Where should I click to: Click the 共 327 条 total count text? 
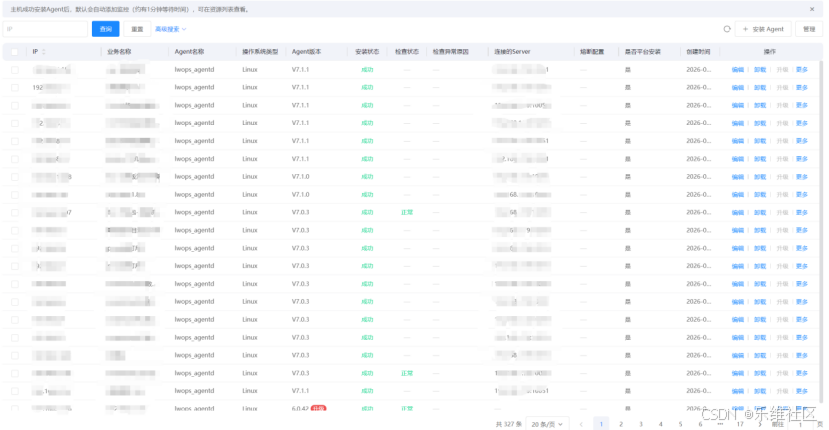pos(509,424)
